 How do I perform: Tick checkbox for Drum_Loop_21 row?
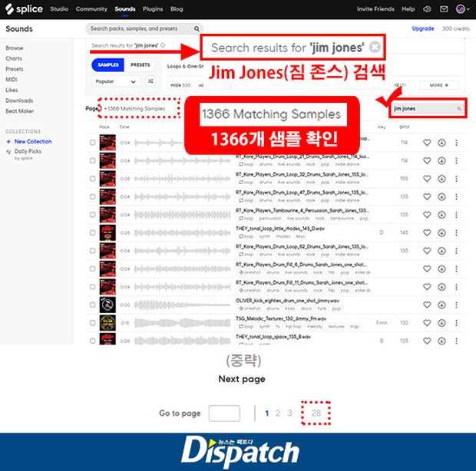click(93, 160)
